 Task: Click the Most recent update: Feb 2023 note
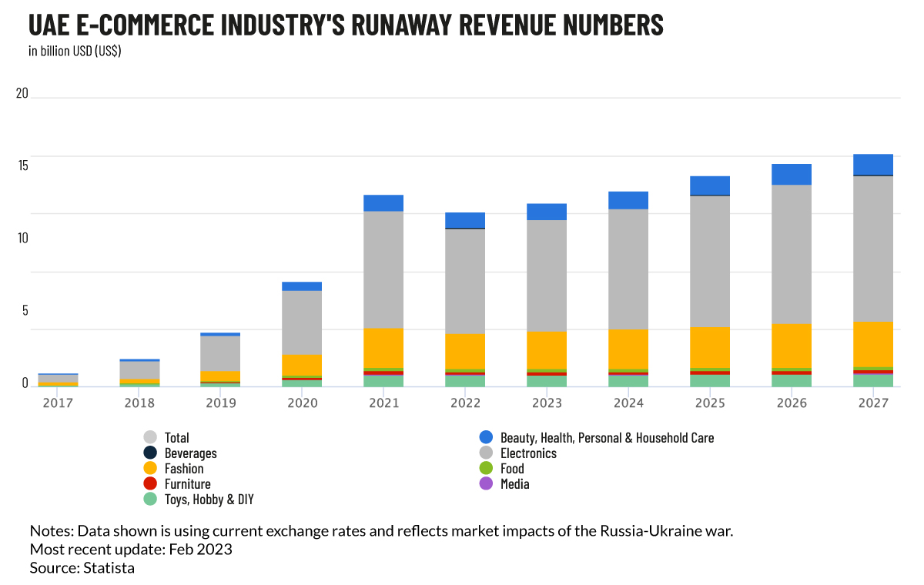[x=131, y=549]
